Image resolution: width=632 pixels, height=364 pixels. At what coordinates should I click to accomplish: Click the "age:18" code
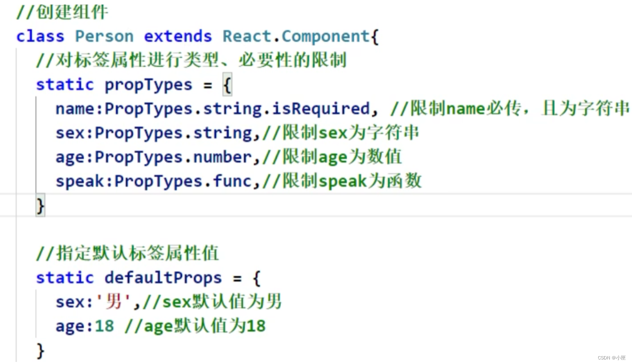[x=85, y=326]
